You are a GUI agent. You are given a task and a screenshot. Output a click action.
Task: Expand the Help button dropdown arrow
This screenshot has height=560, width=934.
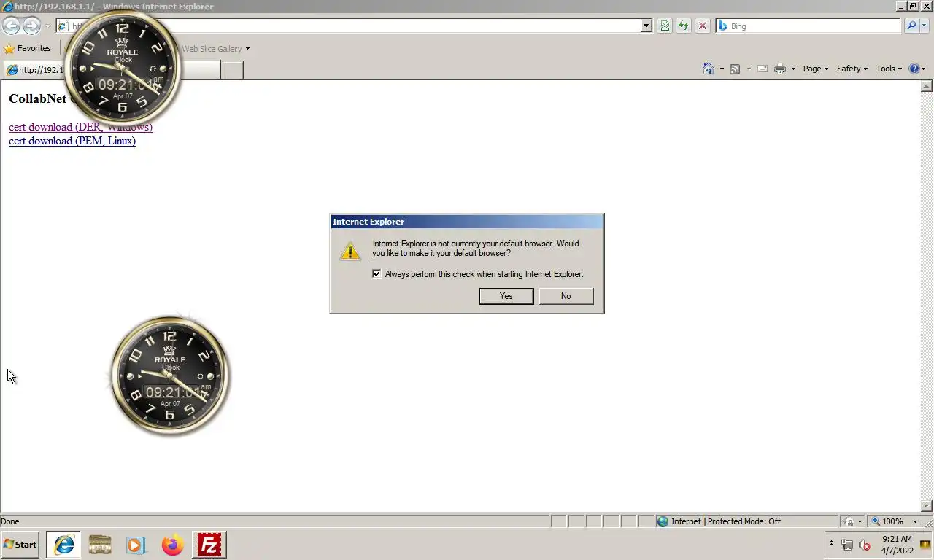tap(924, 69)
